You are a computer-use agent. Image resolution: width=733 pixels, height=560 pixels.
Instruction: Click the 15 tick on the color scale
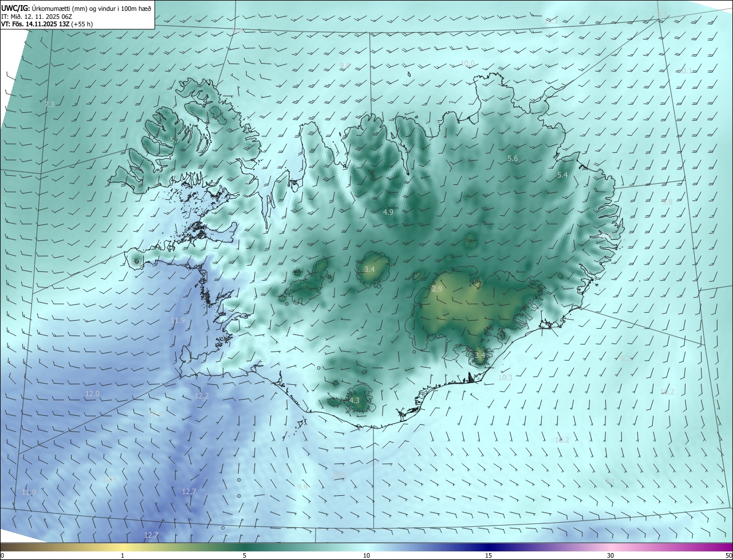click(x=488, y=556)
